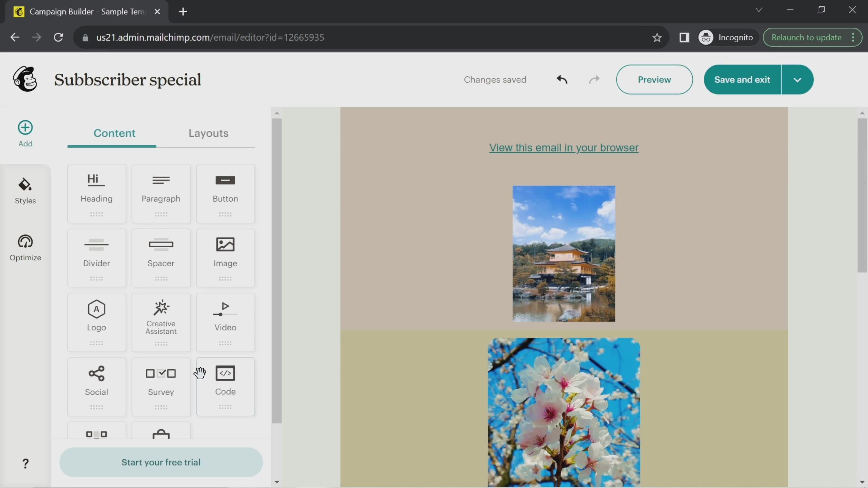Expand the Save and exit dropdown
Viewport: 868px width, 488px height.
point(798,79)
